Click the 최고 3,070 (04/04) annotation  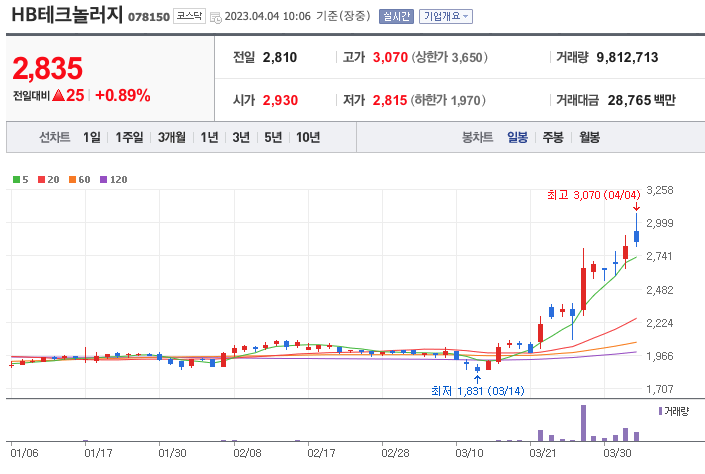click(593, 195)
